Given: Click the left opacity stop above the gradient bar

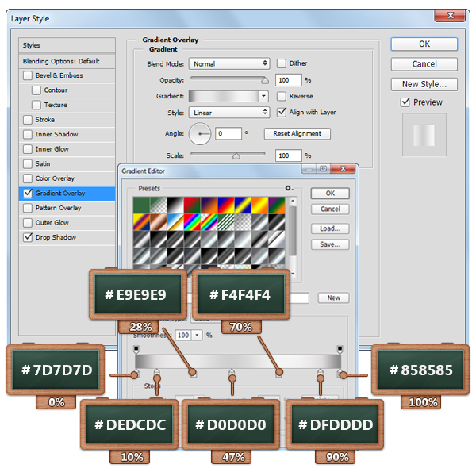Looking at the screenshot, I should point(136,348).
